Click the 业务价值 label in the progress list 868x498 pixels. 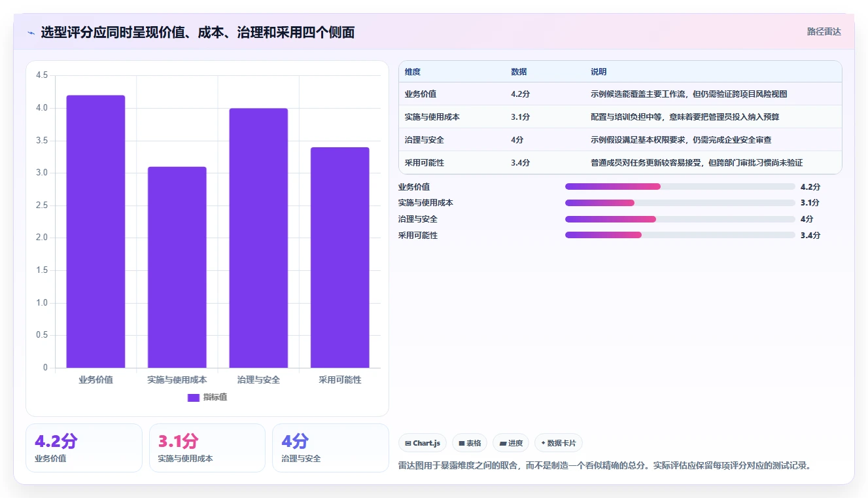(x=414, y=187)
